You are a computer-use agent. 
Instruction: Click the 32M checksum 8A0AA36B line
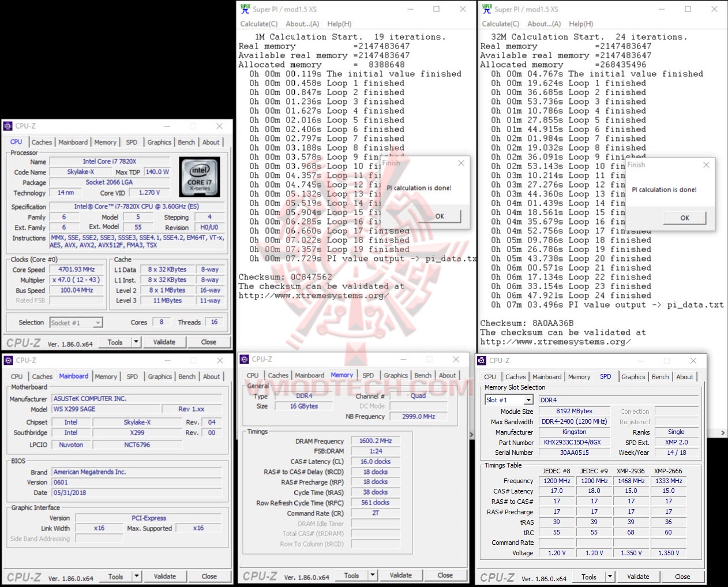pyautogui.click(x=527, y=323)
